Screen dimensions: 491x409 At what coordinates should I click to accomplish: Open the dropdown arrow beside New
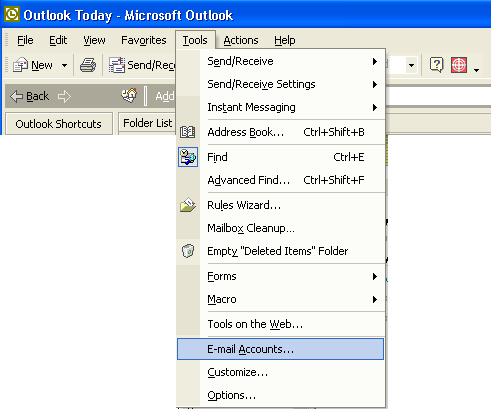[64, 65]
